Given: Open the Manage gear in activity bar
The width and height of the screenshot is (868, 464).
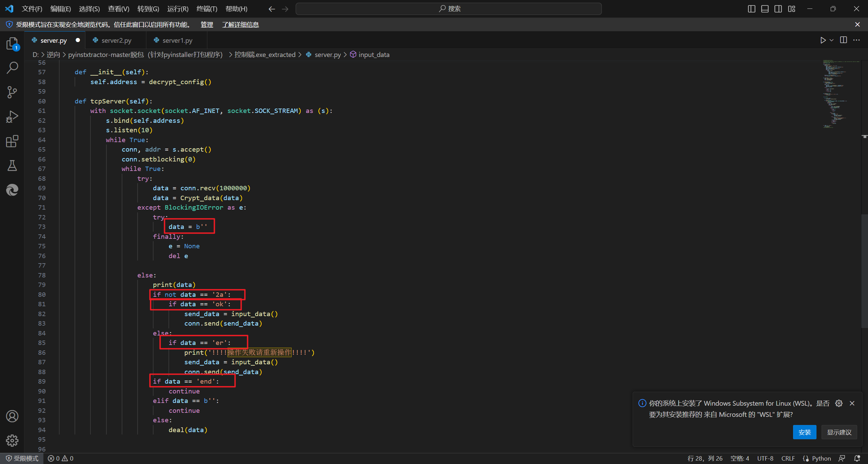Looking at the screenshot, I should [x=12, y=440].
